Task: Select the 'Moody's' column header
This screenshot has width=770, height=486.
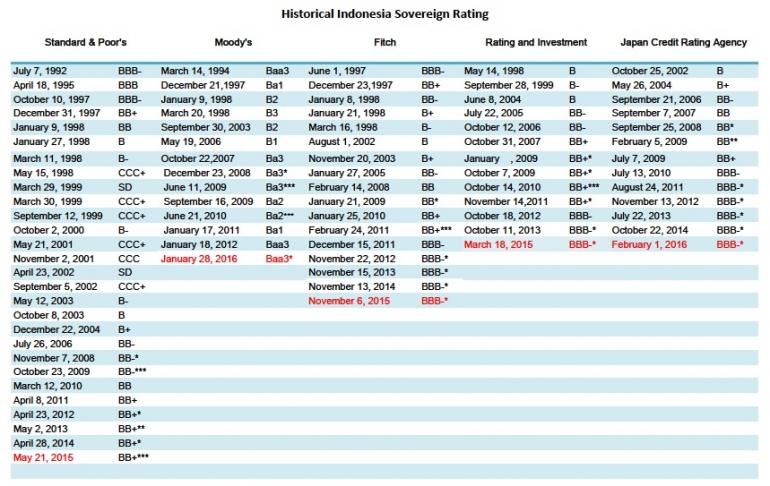Action: pos(233,42)
